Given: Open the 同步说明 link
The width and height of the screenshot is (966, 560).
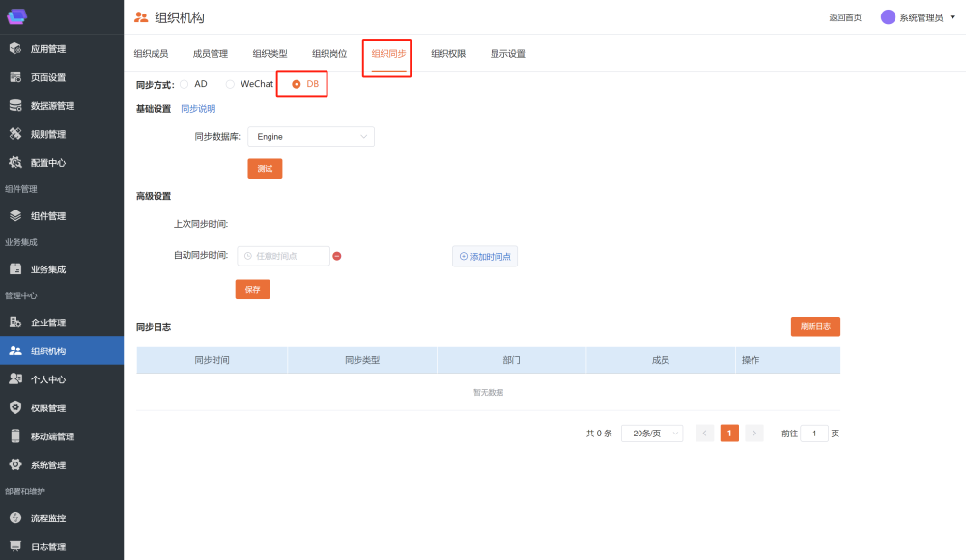Looking at the screenshot, I should point(198,109).
